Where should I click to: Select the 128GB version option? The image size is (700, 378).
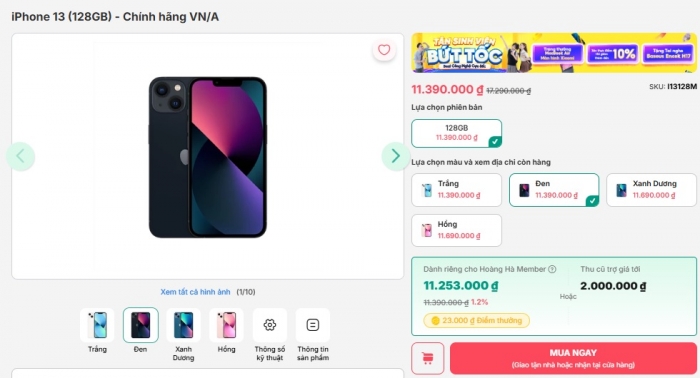[456, 133]
